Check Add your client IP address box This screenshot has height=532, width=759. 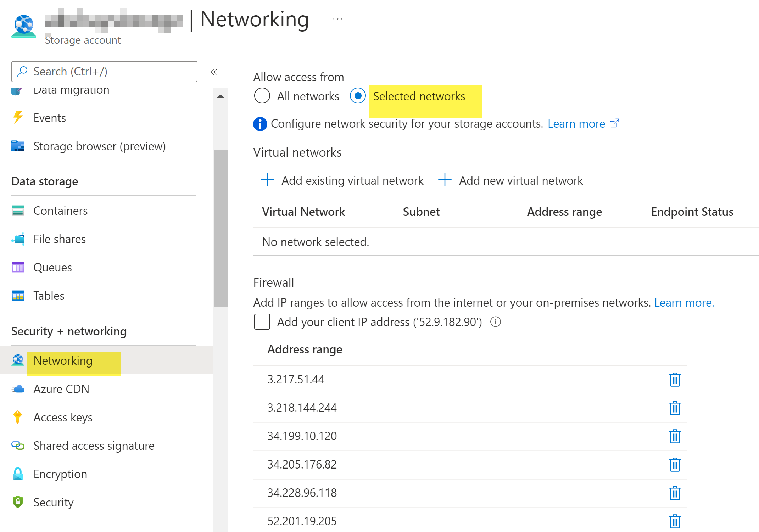point(262,322)
